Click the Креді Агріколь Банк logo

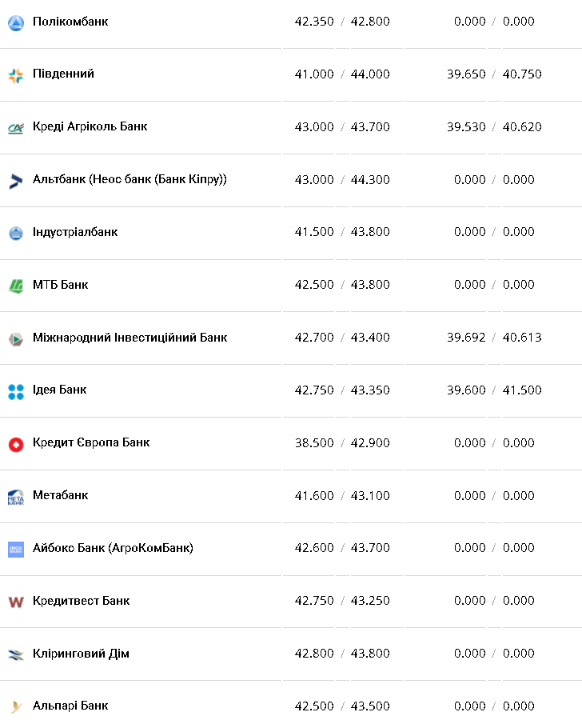(x=16, y=129)
